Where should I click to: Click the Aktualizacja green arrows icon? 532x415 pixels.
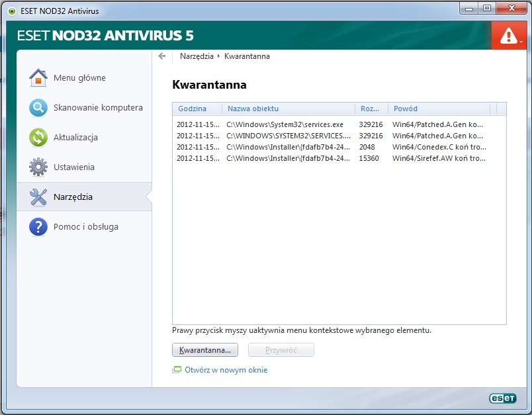[x=38, y=138]
